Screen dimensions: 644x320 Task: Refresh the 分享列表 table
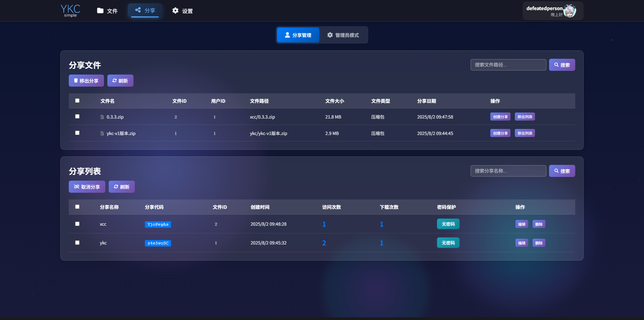point(121,187)
